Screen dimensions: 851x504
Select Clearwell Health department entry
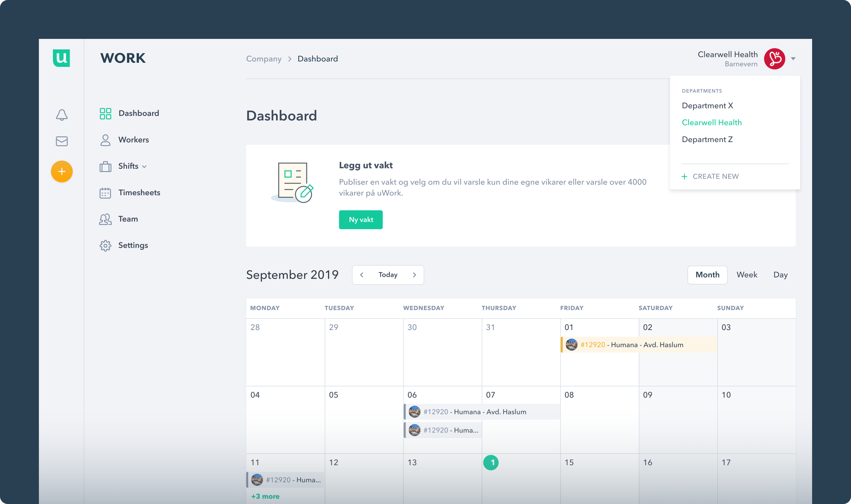[x=712, y=122]
